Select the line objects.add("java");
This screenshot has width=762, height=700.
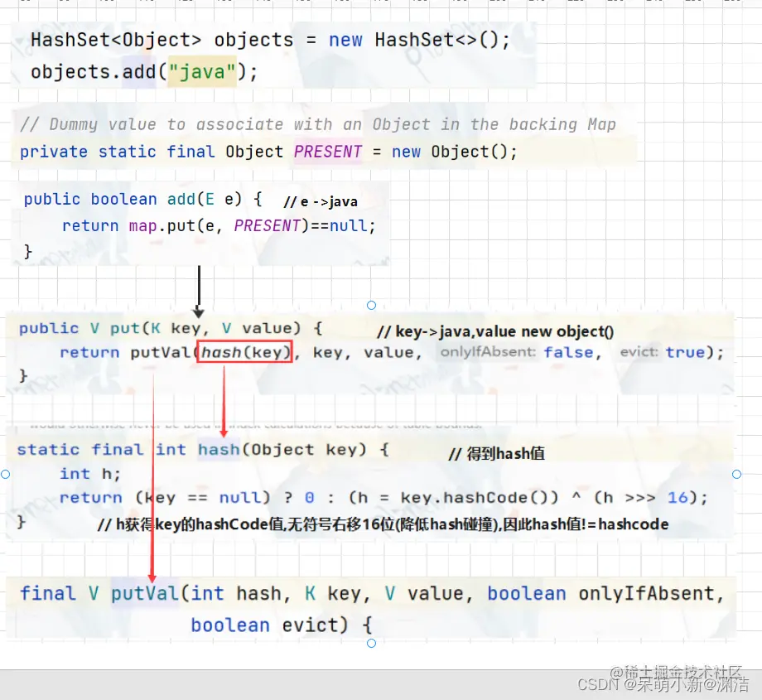144,72
